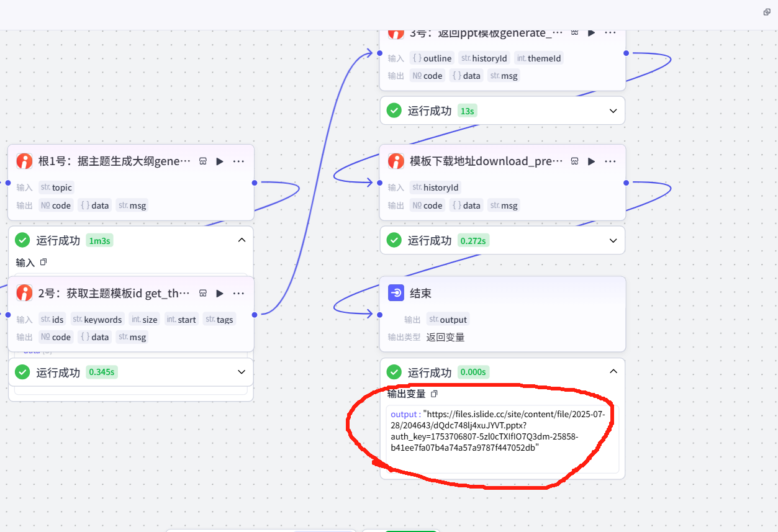The width and height of the screenshot is (778, 532).
Task: Open three-dot menu on 3号 node
Action: tap(610, 32)
